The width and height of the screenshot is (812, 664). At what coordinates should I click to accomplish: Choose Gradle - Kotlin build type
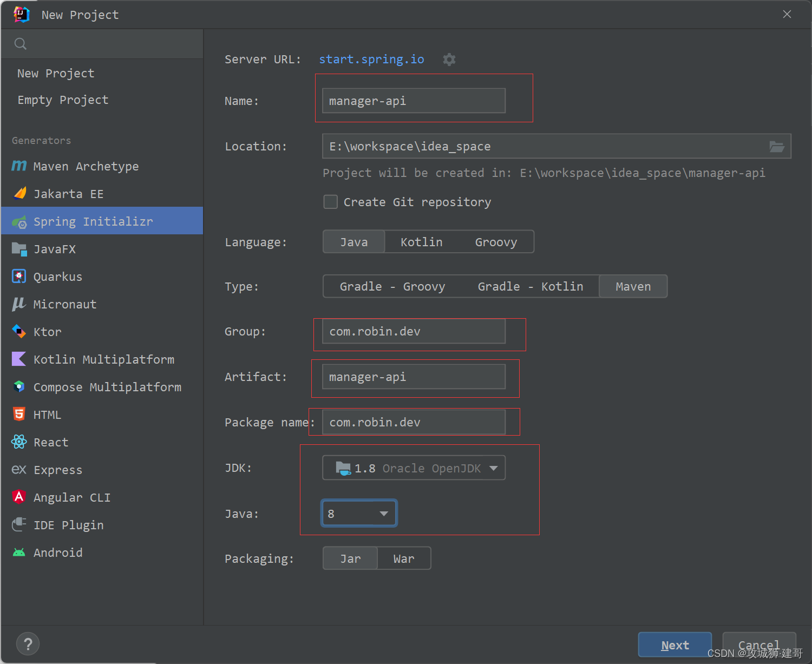point(531,286)
